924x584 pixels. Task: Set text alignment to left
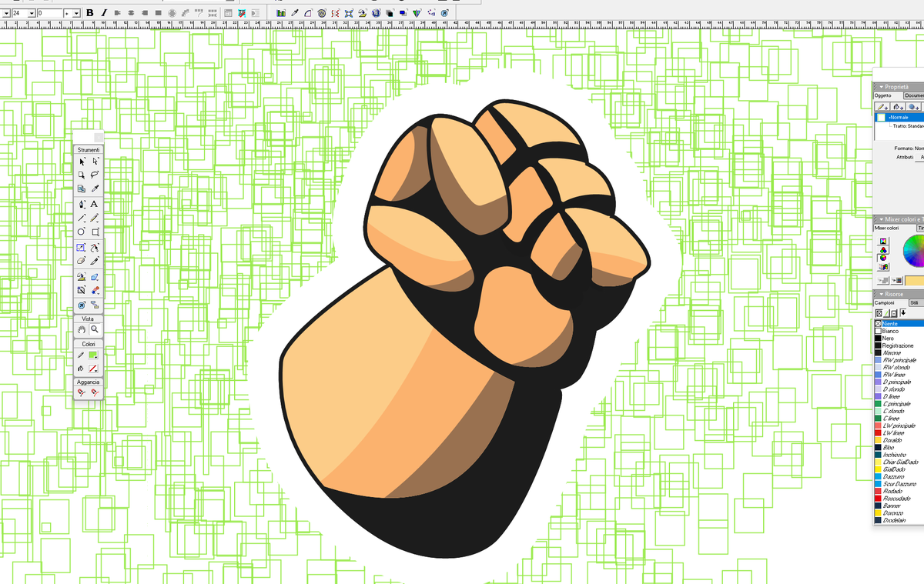tap(117, 13)
